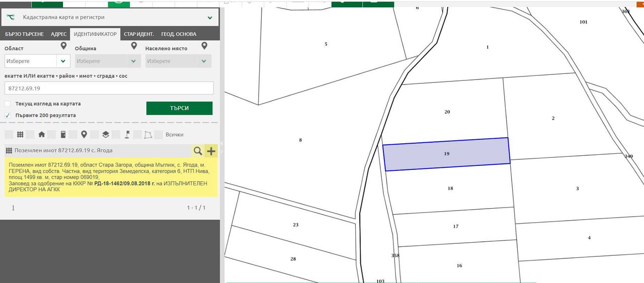Click the magnifier icon to zoom to parcel result
This screenshot has width=644, height=283.
[x=198, y=151]
